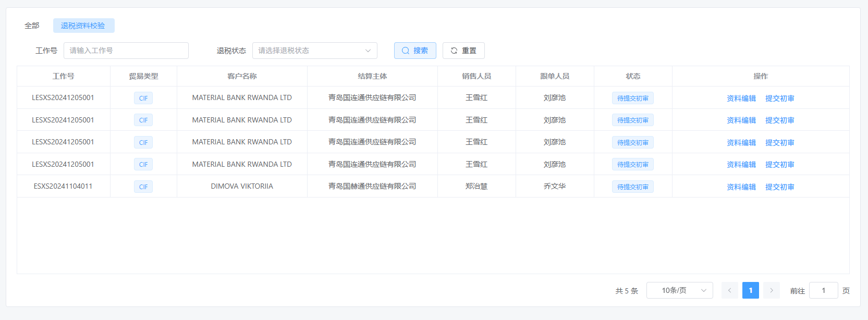This screenshot has height=320, width=868.
Task: Click the 前往 page number input box
Action: pyautogui.click(x=823, y=290)
